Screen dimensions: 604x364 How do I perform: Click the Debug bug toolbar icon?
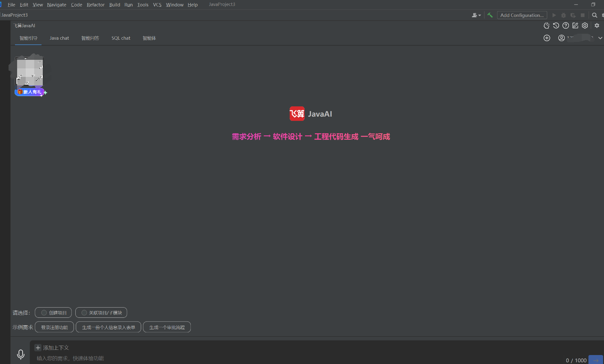563,15
